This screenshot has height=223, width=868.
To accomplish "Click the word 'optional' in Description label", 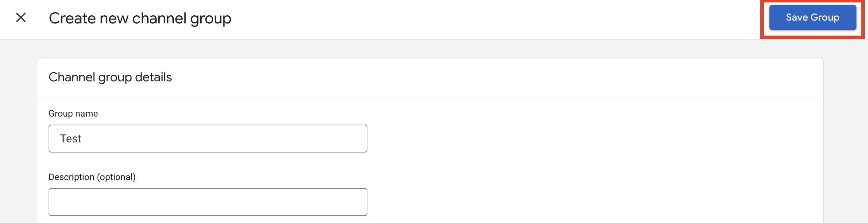I will pyautogui.click(x=116, y=177).
